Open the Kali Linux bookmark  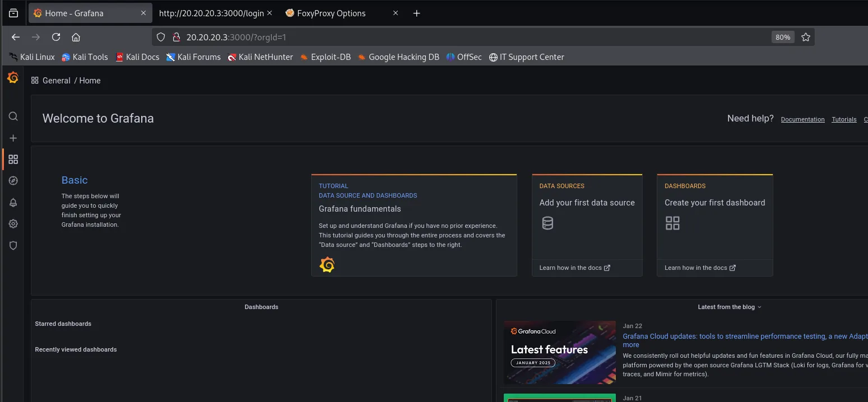tap(32, 57)
